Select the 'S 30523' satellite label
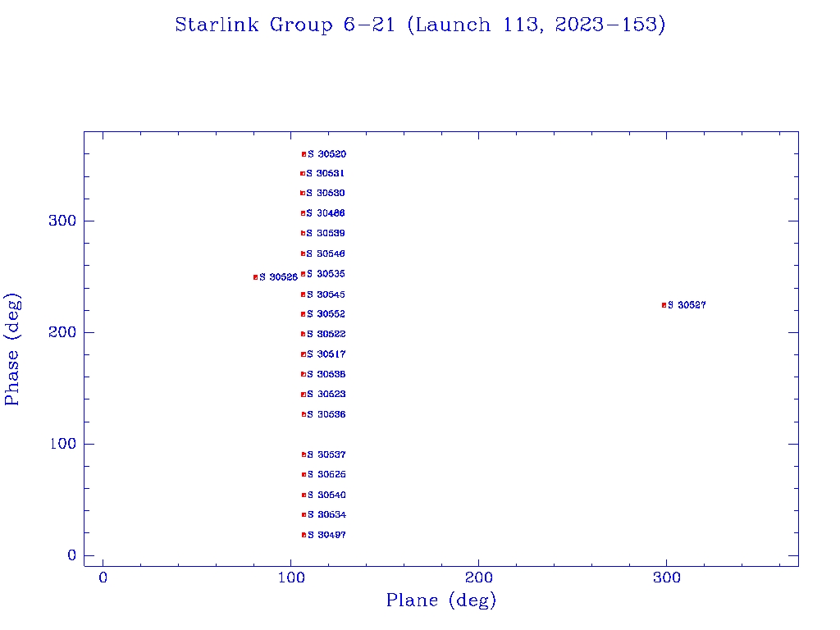Viewport: 840px width, 630px height. point(326,395)
